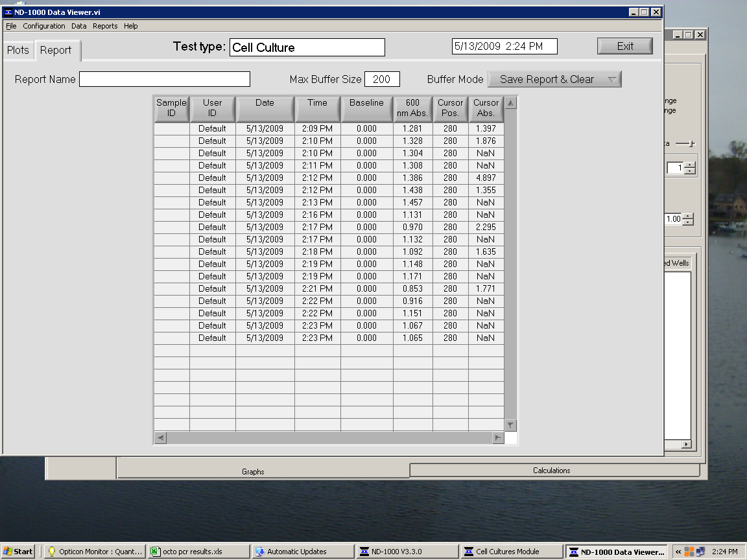Open Opticon Monitor from the taskbar
This screenshot has height=560, width=747.
click(95, 552)
